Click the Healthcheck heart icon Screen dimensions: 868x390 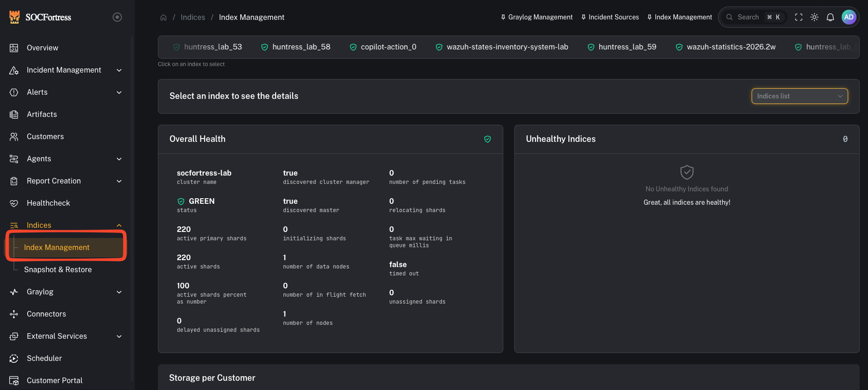coord(14,203)
